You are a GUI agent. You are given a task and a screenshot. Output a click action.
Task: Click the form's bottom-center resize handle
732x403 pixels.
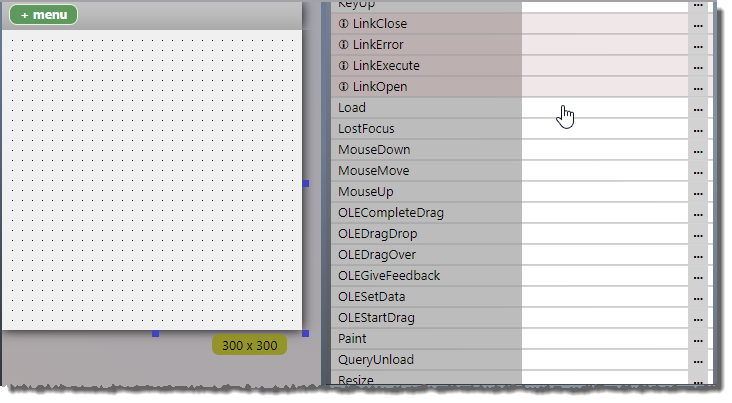(x=155, y=333)
